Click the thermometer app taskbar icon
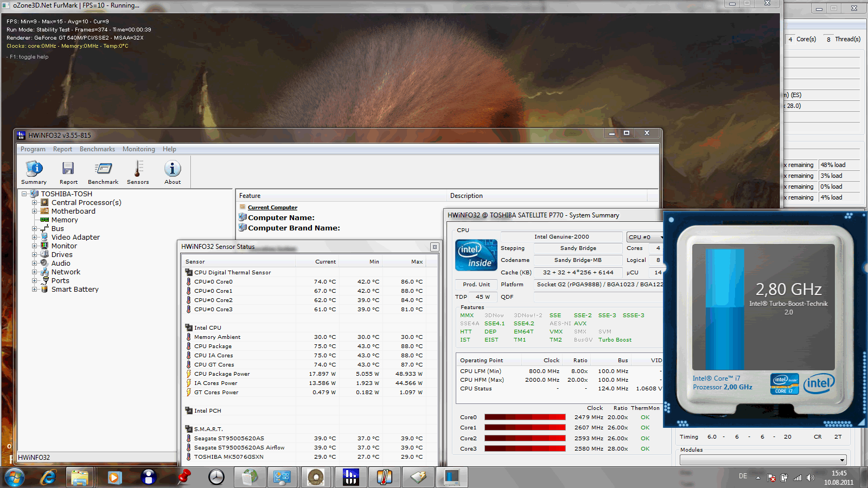The width and height of the screenshot is (868, 488). pyautogui.click(x=384, y=477)
